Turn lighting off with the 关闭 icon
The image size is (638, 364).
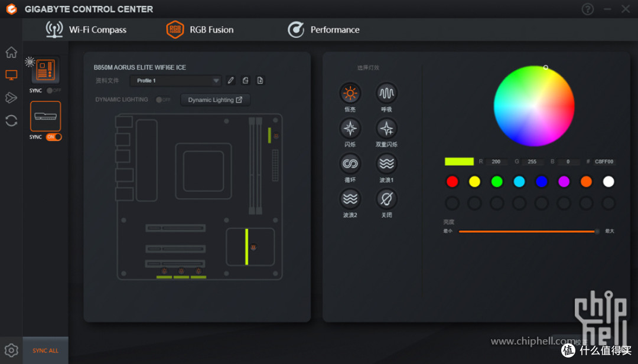click(386, 199)
